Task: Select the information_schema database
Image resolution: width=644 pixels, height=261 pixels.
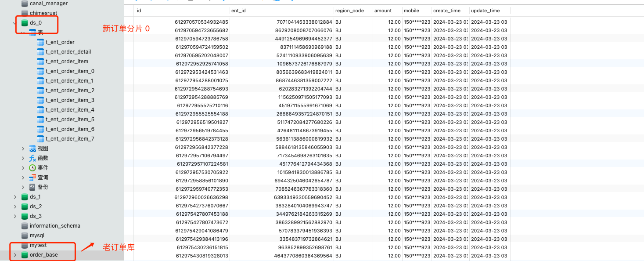Action: (54, 226)
